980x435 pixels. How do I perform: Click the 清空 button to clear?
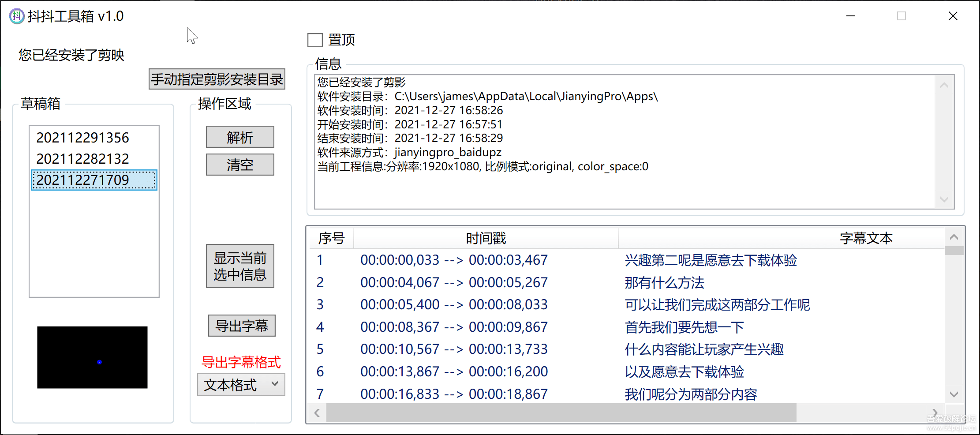pyautogui.click(x=239, y=164)
